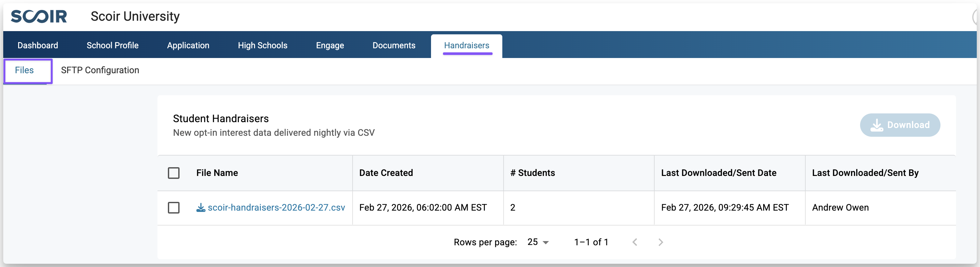This screenshot has width=980, height=267.
Task: Select all files with header checkbox
Action: click(173, 173)
